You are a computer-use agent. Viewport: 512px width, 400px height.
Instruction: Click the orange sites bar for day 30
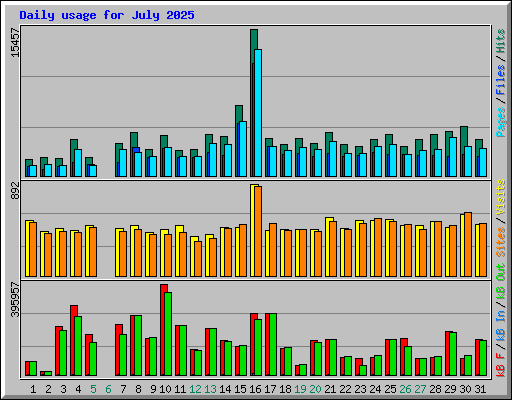tap(468, 245)
